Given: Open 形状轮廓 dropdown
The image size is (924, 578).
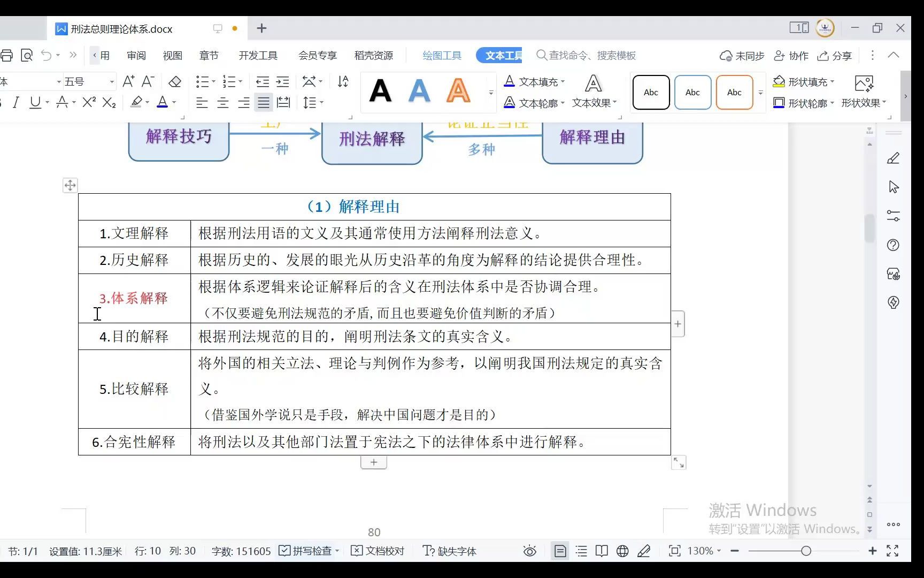Looking at the screenshot, I should [804, 103].
